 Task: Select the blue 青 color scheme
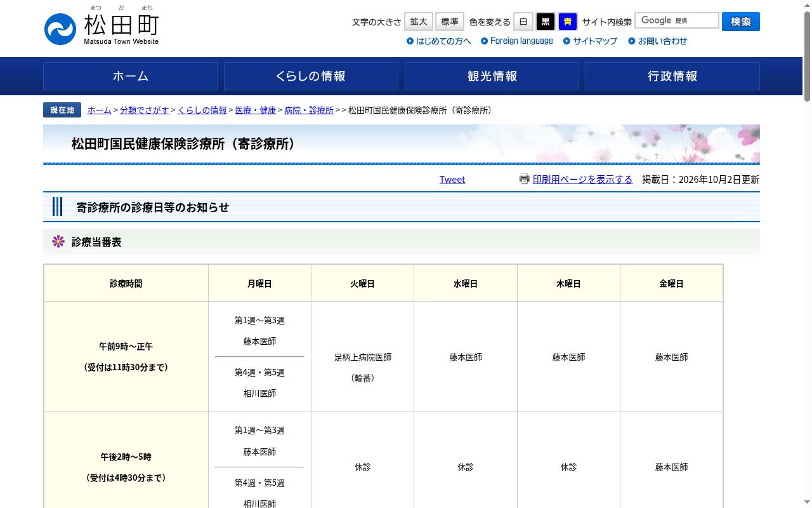pyautogui.click(x=568, y=22)
